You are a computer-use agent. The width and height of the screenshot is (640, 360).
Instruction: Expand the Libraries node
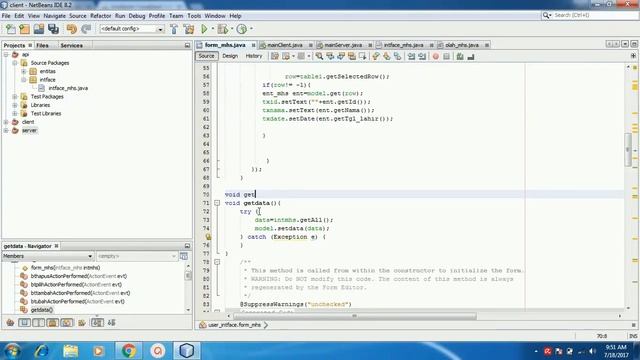[15, 105]
